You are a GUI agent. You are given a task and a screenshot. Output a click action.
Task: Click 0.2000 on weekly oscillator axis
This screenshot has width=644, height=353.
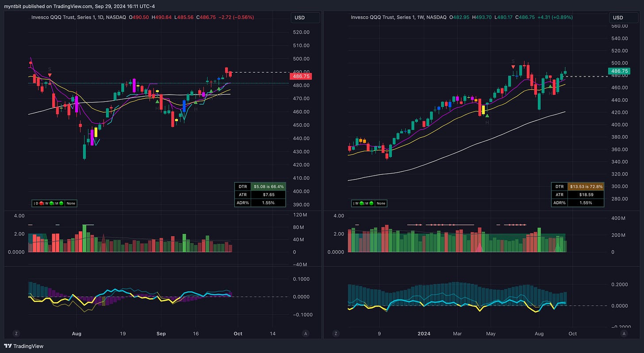(621, 284)
